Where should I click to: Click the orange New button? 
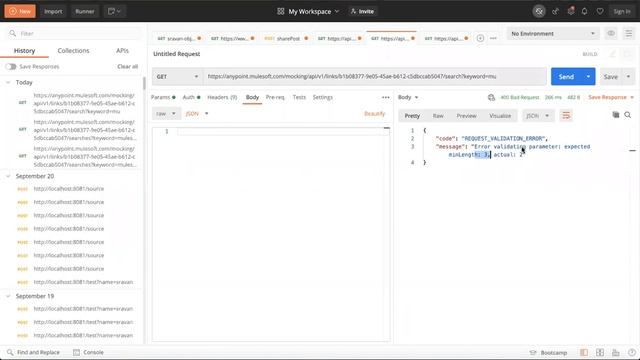point(20,11)
